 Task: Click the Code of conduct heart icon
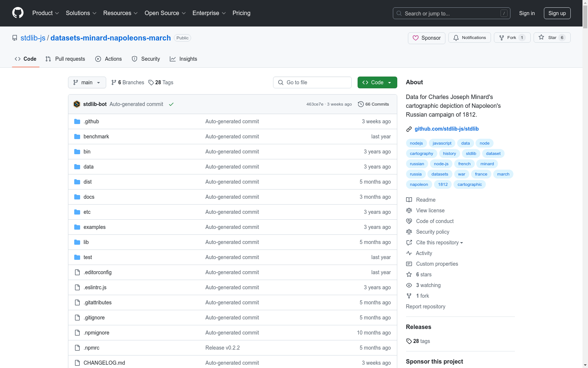[409, 221]
